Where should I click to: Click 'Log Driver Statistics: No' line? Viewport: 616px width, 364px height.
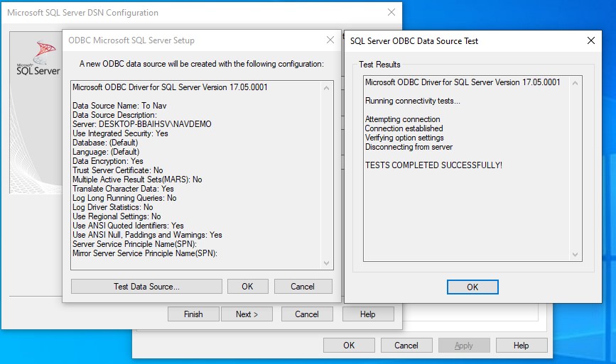click(113, 207)
